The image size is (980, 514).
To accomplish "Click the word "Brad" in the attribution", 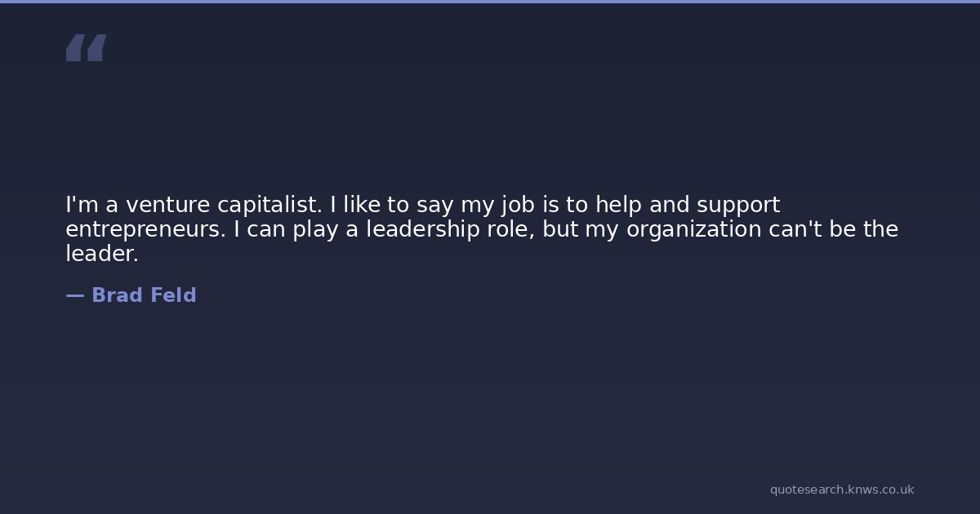I will [x=117, y=295].
